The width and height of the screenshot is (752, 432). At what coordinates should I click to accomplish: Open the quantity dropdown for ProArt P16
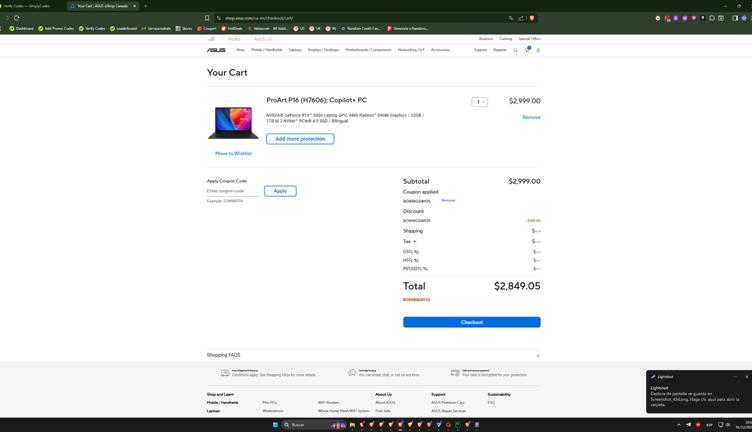tap(480, 102)
